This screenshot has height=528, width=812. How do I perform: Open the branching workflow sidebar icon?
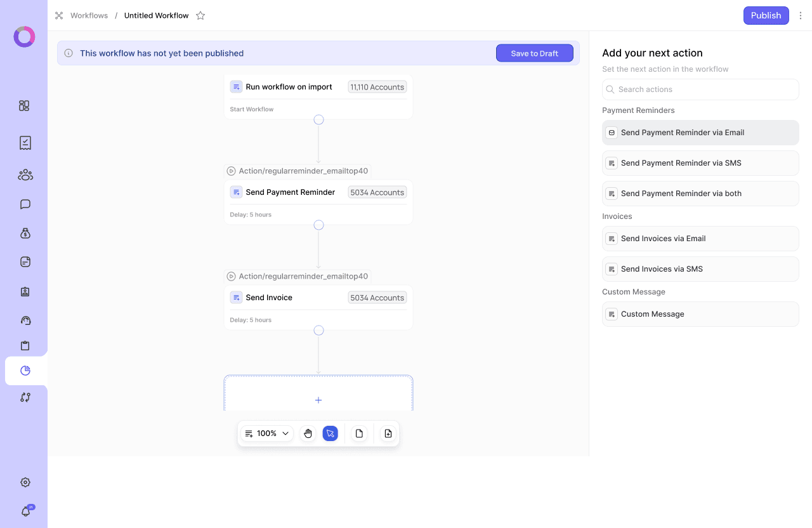coord(25,397)
